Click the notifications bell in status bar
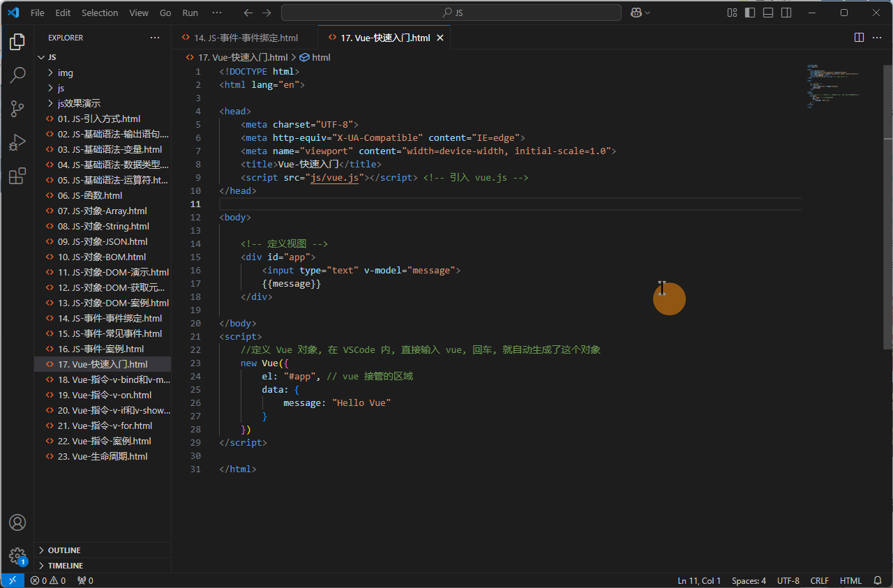 [878, 580]
